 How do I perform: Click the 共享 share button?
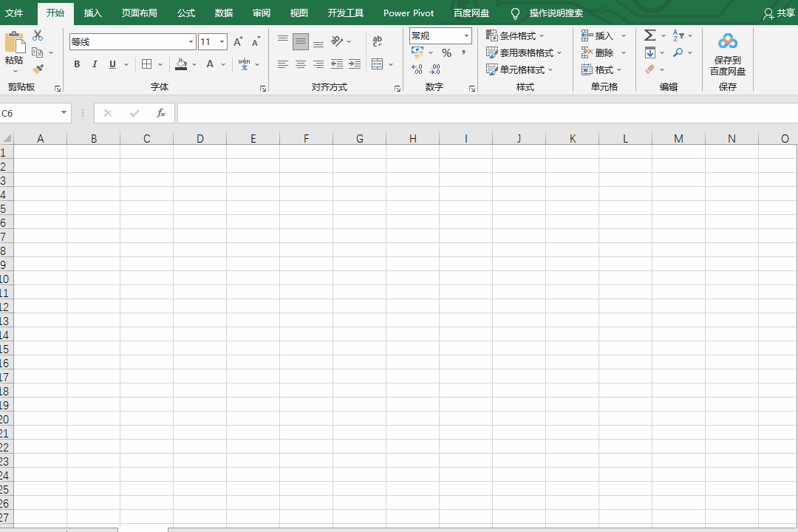tap(780, 13)
